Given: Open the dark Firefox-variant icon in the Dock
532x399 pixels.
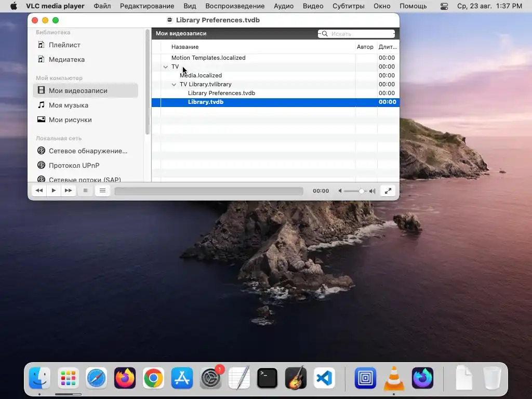Looking at the screenshot, I should [422, 378].
